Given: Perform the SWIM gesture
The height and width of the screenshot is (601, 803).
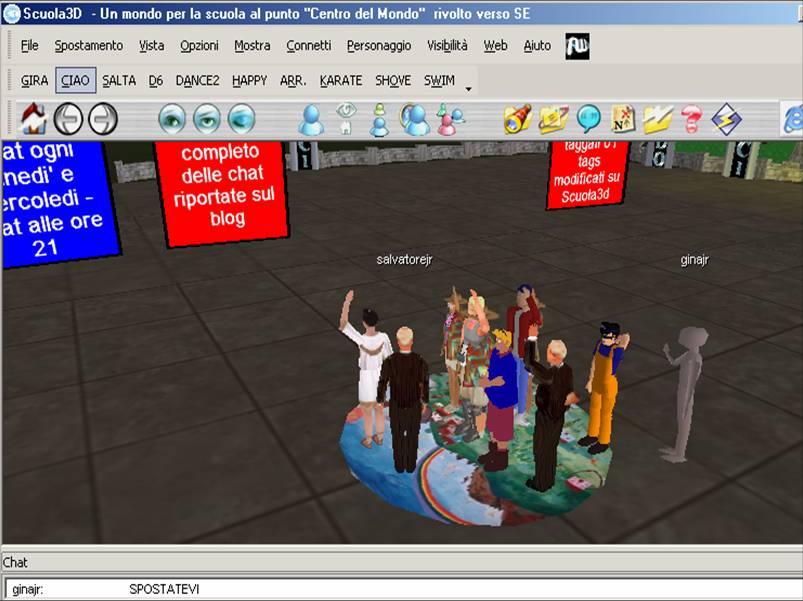Looking at the screenshot, I should pyautogui.click(x=439, y=80).
